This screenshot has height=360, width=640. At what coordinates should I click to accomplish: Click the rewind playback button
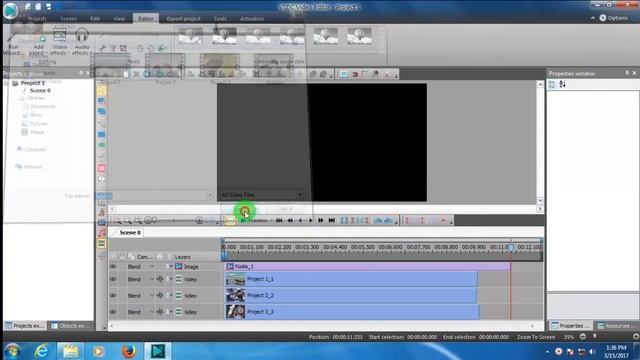[290, 220]
